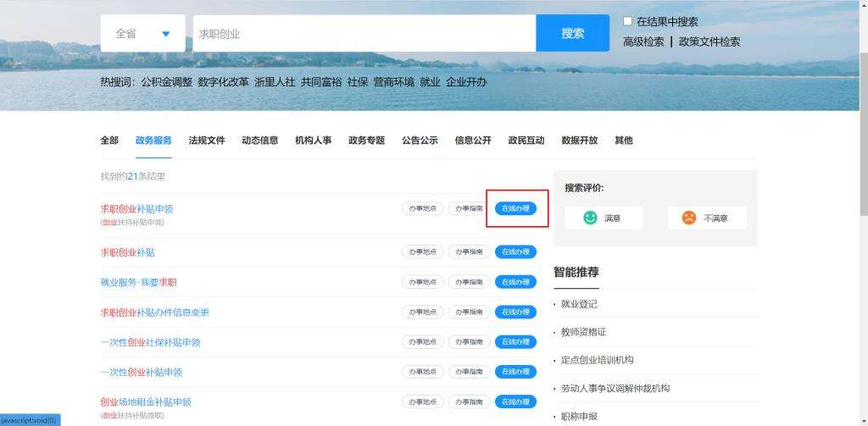Click the orange unsatisfied frowning face icon
Viewport: 868px width, 426px height.
688,218
